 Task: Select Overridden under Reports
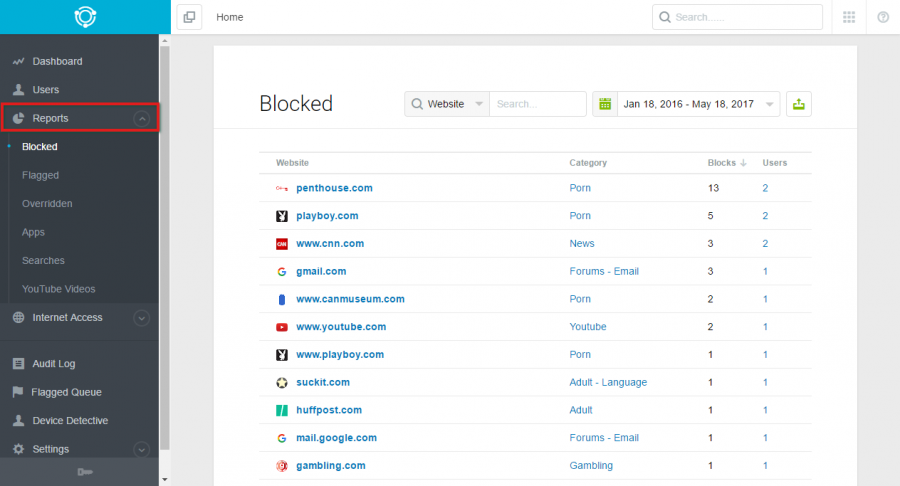pos(47,204)
